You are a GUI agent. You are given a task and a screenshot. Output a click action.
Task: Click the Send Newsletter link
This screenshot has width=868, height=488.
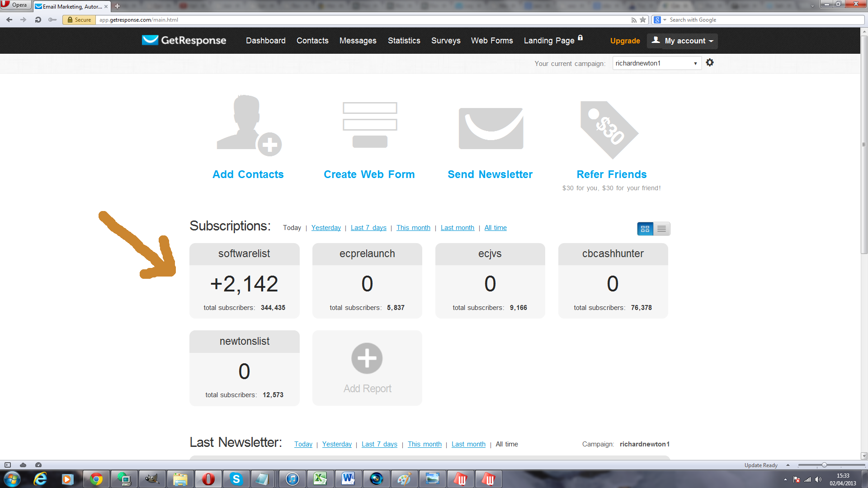tap(490, 174)
